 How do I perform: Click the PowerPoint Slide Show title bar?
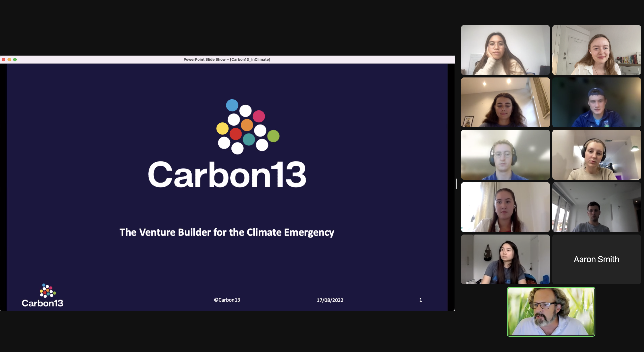pyautogui.click(x=227, y=59)
